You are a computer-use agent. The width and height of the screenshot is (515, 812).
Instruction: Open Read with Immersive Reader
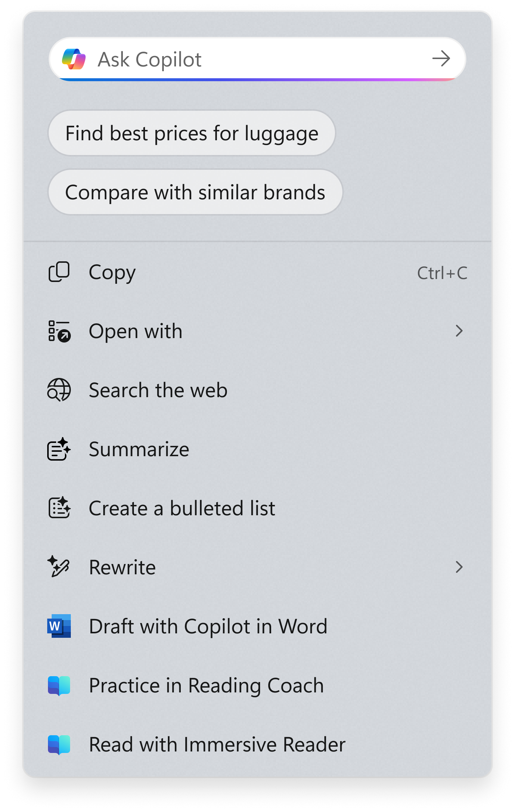point(217,744)
